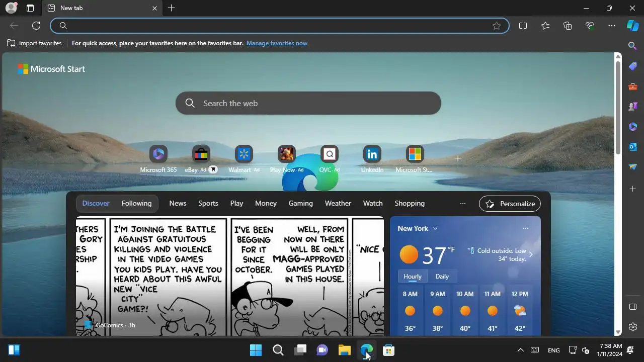Open the Shopping feed tab
Image resolution: width=644 pixels, height=362 pixels.
pyautogui.click(x=410, y=203)
